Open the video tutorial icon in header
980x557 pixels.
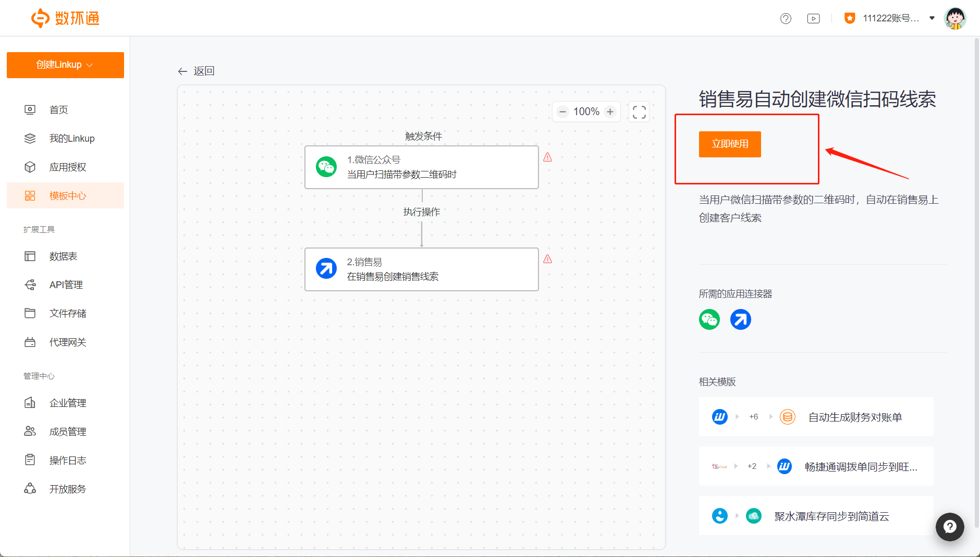coord(813,19)
